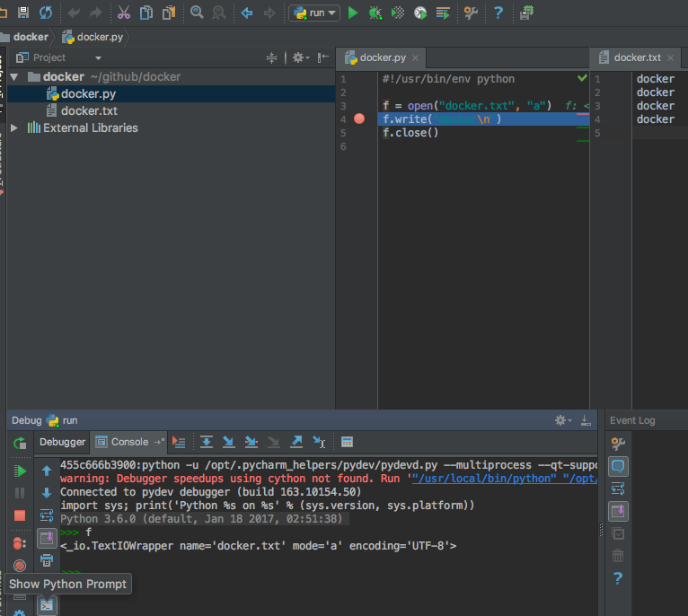Click the Concurrency Diagram run icon

click(443, 13)
